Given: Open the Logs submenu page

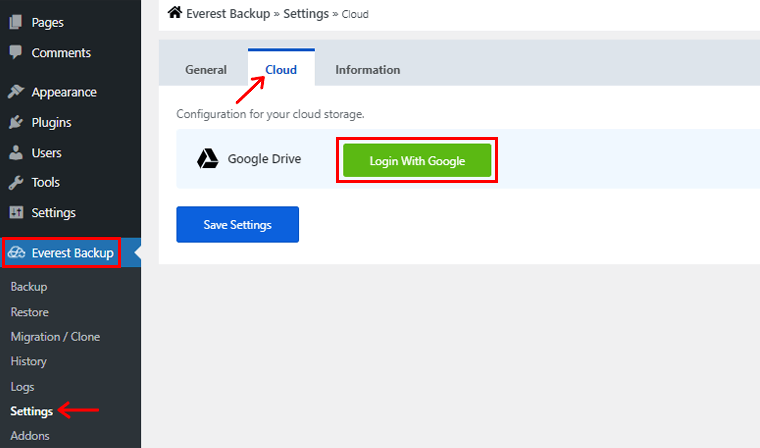Looking at the screenshot, I should [x=22, y=387].
